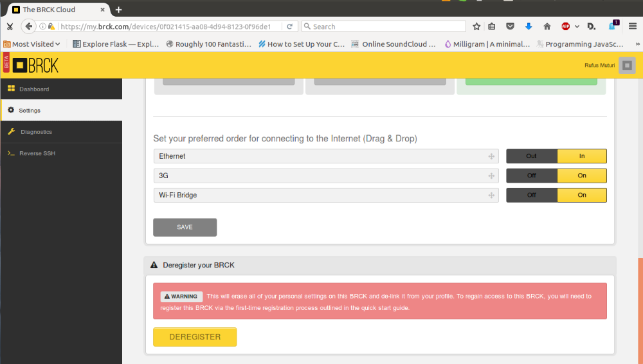Click the browser back button
Image resolution: width=643 pixels, height=364 pixels.
(x=28, y=26)
